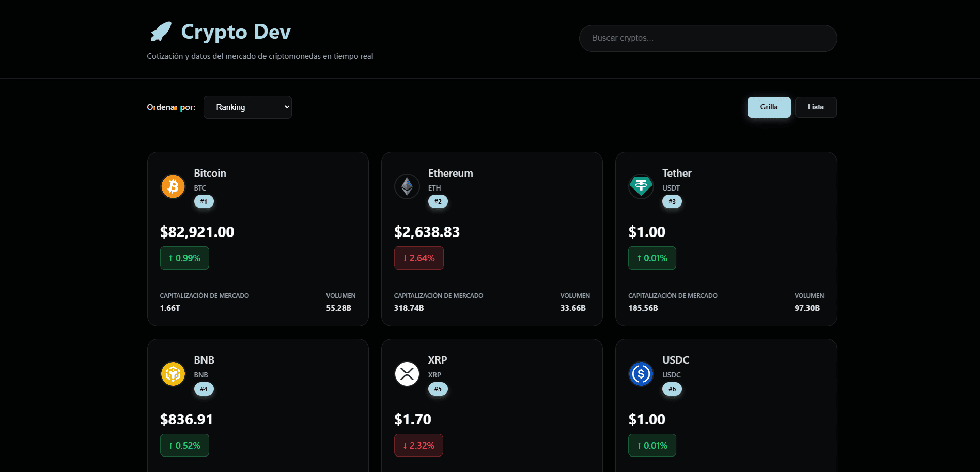Open the Ordenar por Ranking dropdown
This screenshot has width=980, height=472.
247,107
